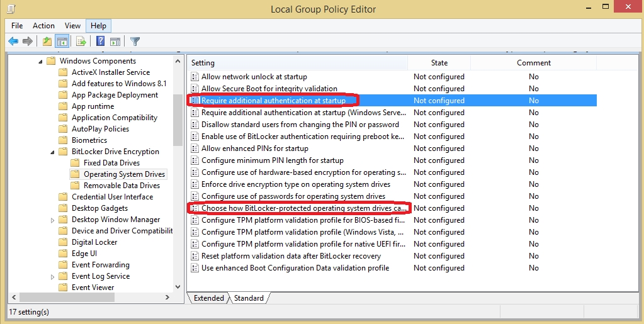Click tree horizontal scroll right arrow

click(167, 298)
